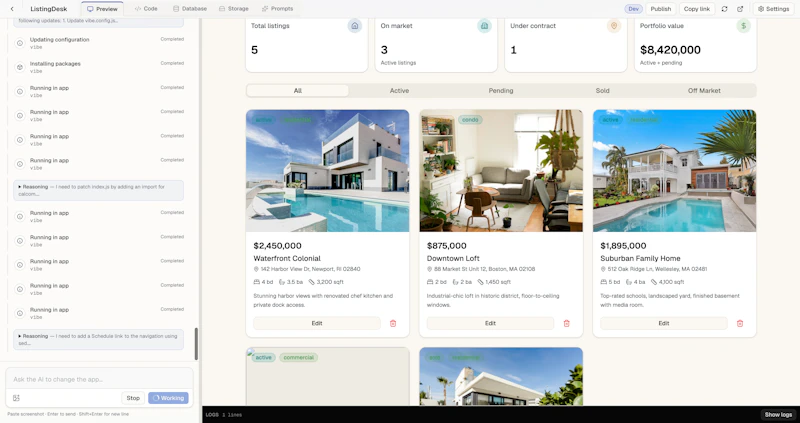The image size is (800, 423).
Task: Click the Under contract pin icon
Action: (614, 26)
